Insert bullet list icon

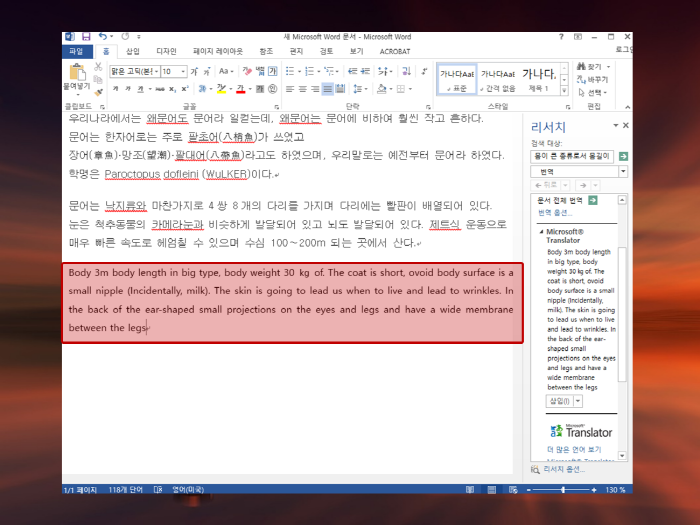(x=290, y=71)
